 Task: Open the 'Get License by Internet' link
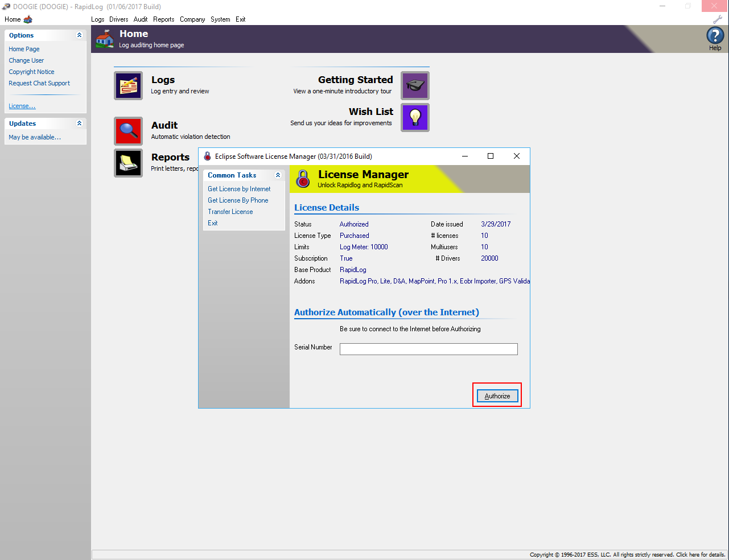[x=238, y=188]
